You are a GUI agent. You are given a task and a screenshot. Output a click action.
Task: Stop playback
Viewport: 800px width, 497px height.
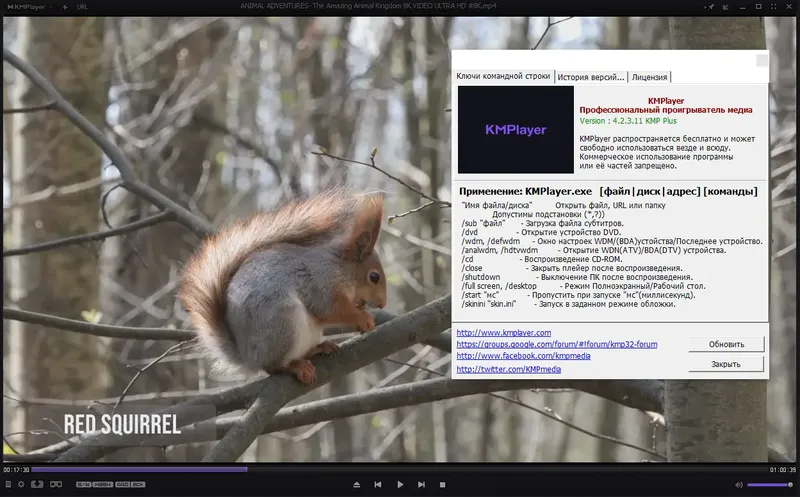click(x=442, y=484)
